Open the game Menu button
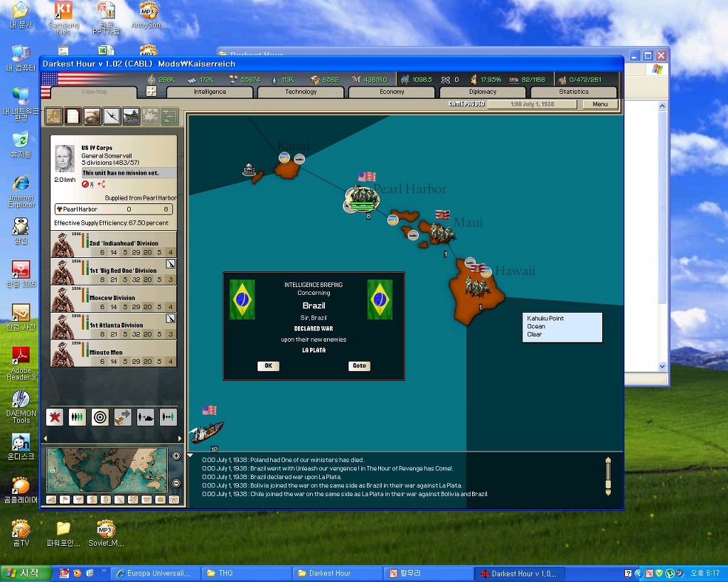Viewport: 728px width, 582px height. pyautogui.click(x=600, y=104)
